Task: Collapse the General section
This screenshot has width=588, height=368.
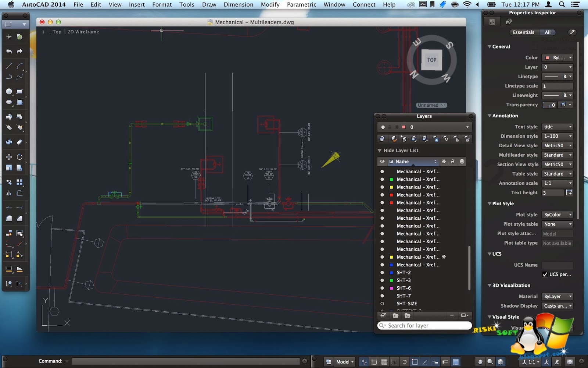Action: pyautogui.click(x=490, y=47)
